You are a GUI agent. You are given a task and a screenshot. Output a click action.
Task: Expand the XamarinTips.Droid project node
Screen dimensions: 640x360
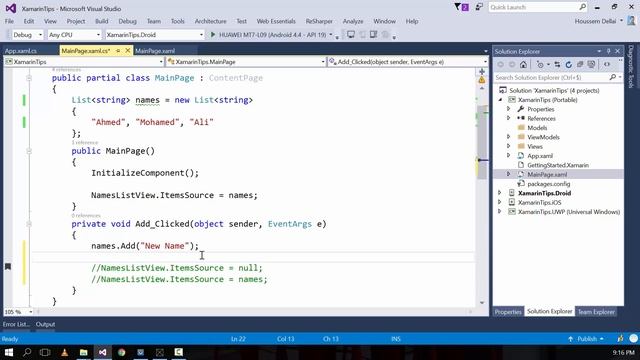pyautogui.click(x=500, y=193)
